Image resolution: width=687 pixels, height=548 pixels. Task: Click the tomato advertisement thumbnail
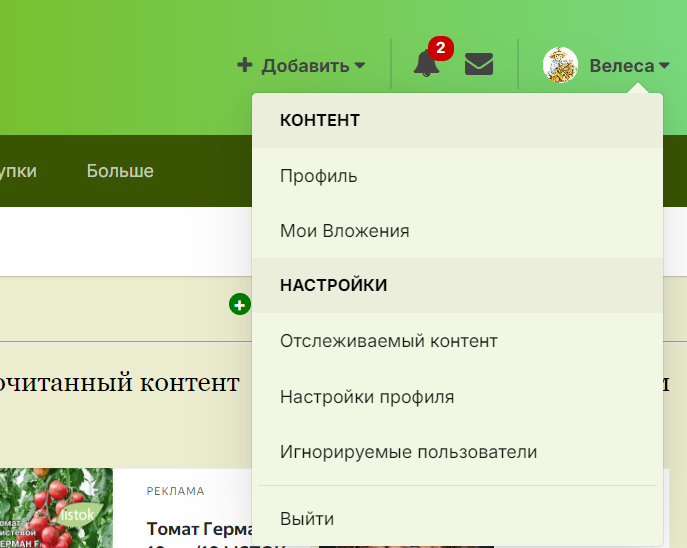(56, 508)
